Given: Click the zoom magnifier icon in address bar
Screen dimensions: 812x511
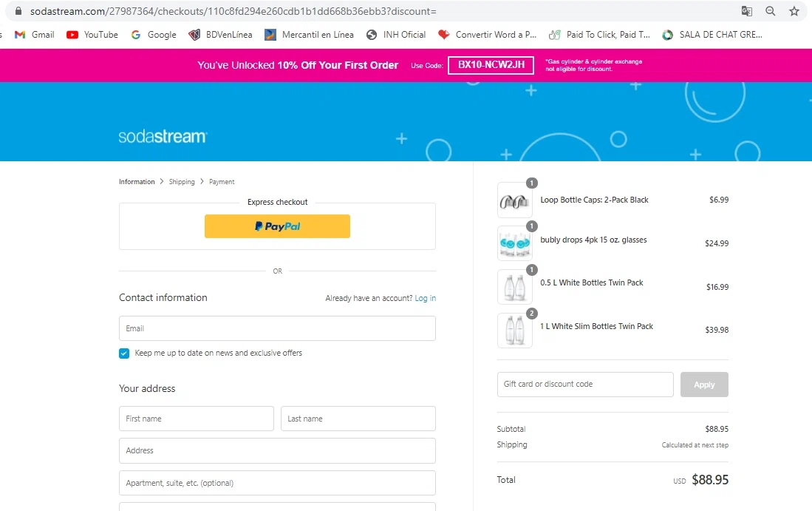Looking at the screenshot, I should click(771, 11).
